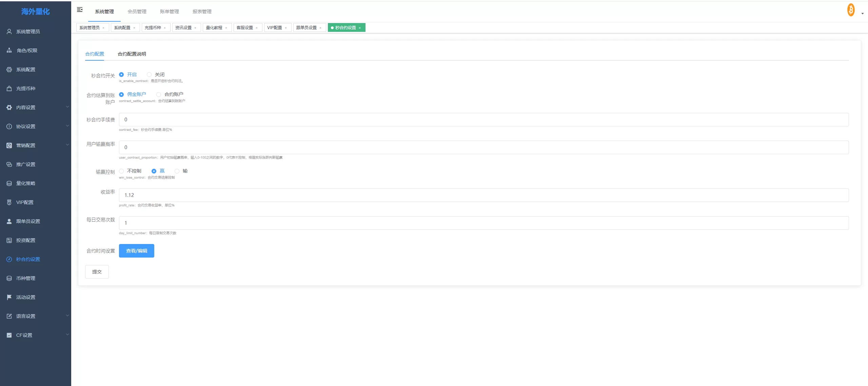Click the 角色/权限 hierarchy icon
This screenshot has height=386, width=868.
(x=9, y=50)
